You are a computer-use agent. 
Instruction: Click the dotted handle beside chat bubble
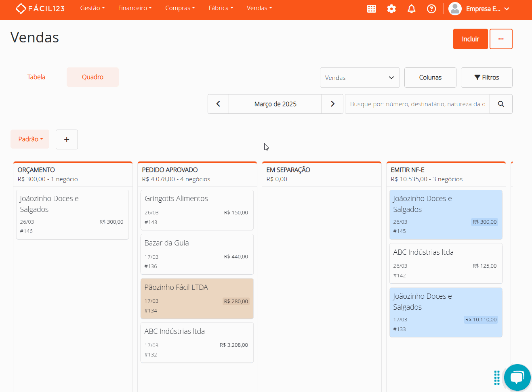[x=497, y=377]
